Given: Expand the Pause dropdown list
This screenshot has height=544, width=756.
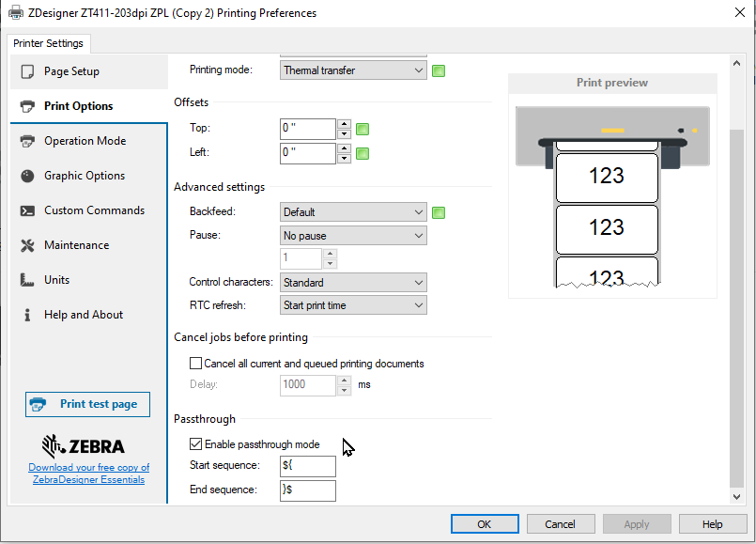Looking at the screenshot, I should pos(353,236).
